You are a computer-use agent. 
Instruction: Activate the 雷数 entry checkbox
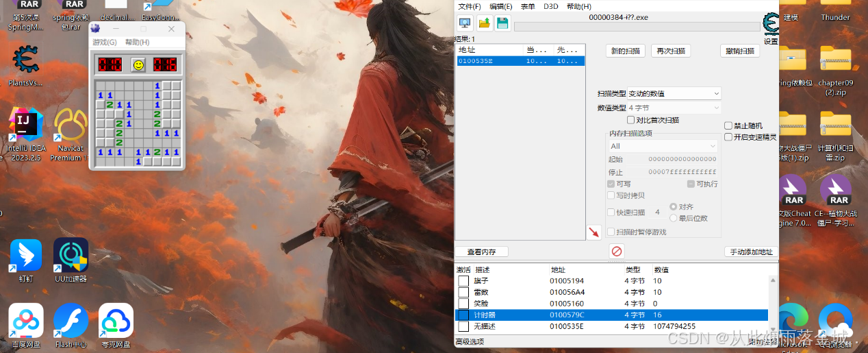click(463, 292)
